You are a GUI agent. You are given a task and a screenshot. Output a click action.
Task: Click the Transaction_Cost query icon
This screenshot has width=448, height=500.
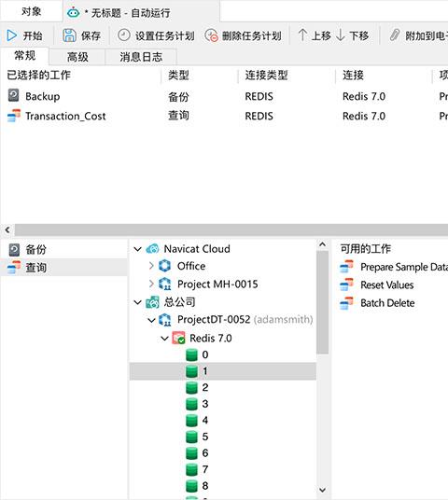(x=14, y=116)
